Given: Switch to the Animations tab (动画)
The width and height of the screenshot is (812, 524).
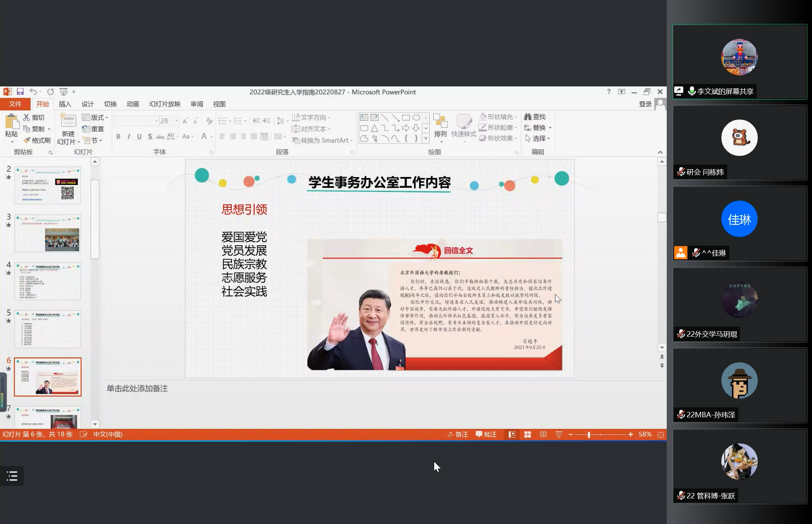Looking at the screenshot, I should click(x=133, y=104).
